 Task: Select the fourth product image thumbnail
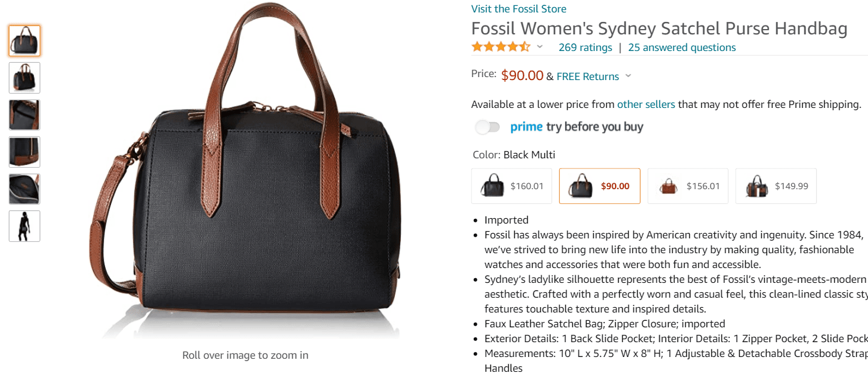(24, 152)
